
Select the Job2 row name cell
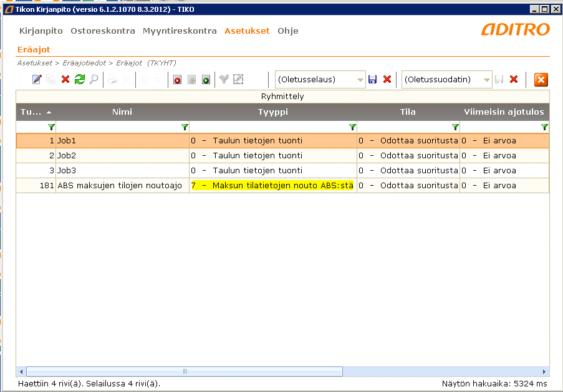pyautogui.click(x=122, y=156)
